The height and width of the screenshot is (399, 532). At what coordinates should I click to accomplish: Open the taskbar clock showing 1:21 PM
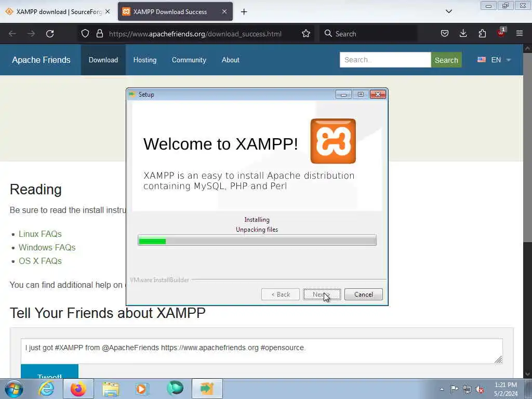click(506, 389)
